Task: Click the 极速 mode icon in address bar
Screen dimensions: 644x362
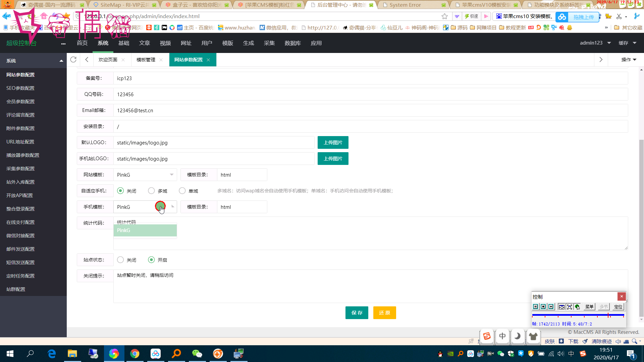Action: click(x=471, y=16)
